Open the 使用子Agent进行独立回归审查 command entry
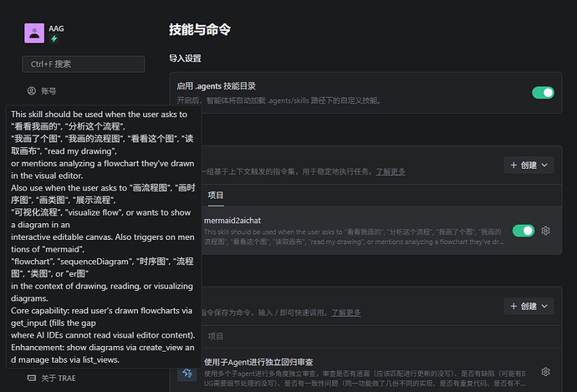This screenshot has height=392, width=577. point(258,362)
